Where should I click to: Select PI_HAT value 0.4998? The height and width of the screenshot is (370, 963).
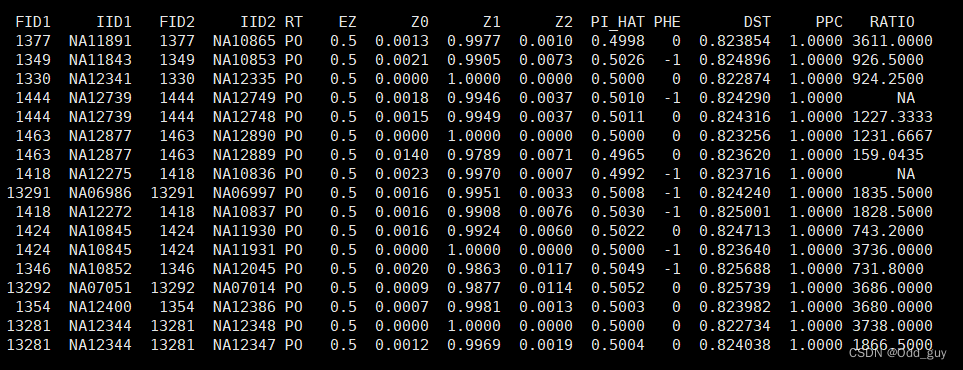coord(618,42)
